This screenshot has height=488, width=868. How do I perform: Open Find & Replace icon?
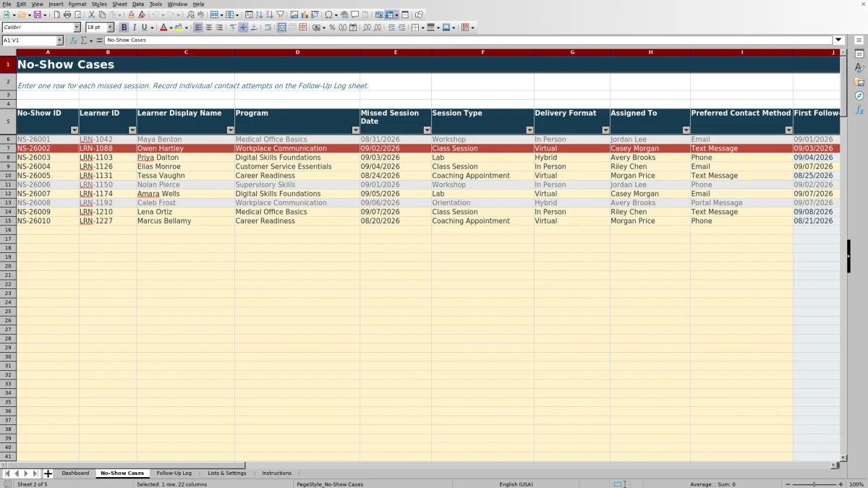pos(190,14)
